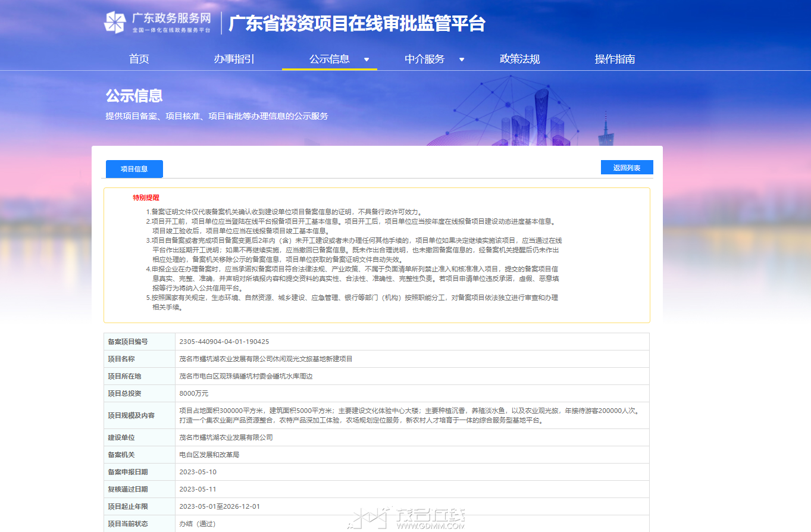Click the 广东政务服务网 flower logo icon

click(114, 23)
